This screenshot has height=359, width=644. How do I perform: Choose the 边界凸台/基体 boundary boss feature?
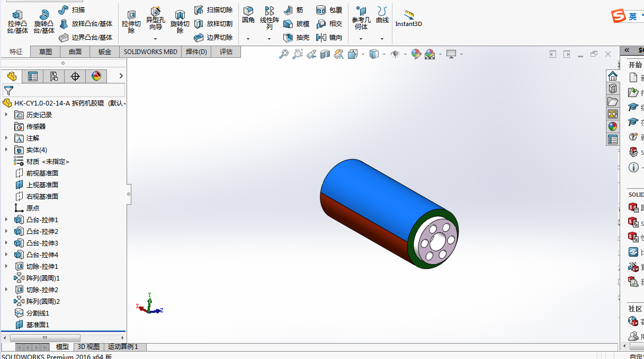(x=86, y=38)
